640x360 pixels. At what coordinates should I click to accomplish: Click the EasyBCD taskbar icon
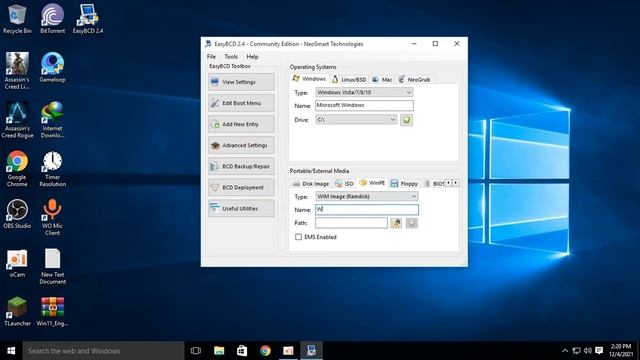pos(311,351)
